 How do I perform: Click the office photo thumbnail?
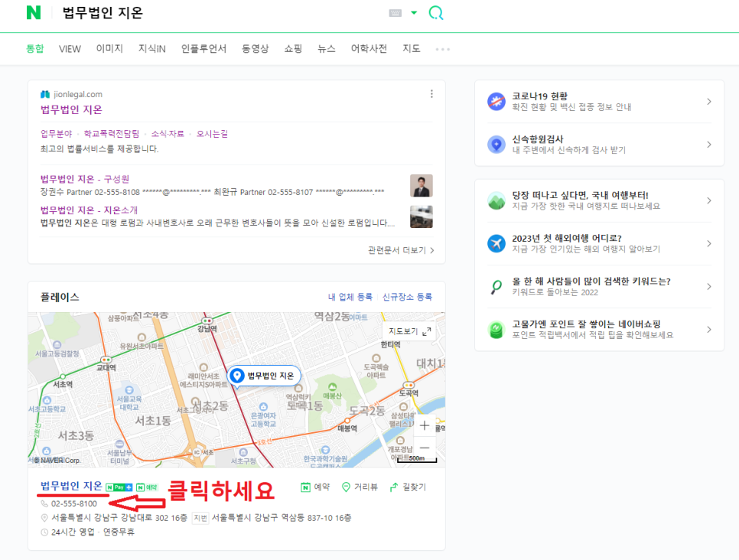tap(422, 217)
